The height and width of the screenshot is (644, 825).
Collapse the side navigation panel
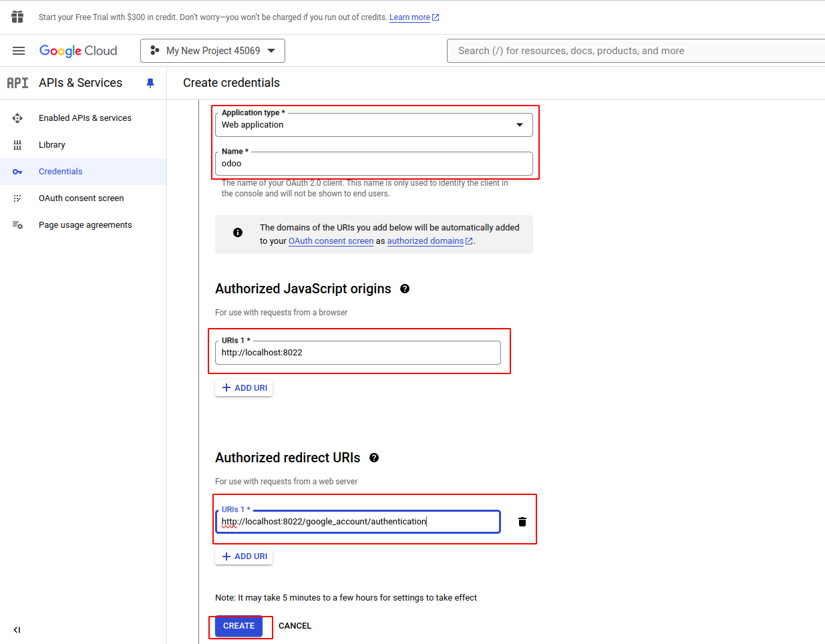[x=17, y=629]
